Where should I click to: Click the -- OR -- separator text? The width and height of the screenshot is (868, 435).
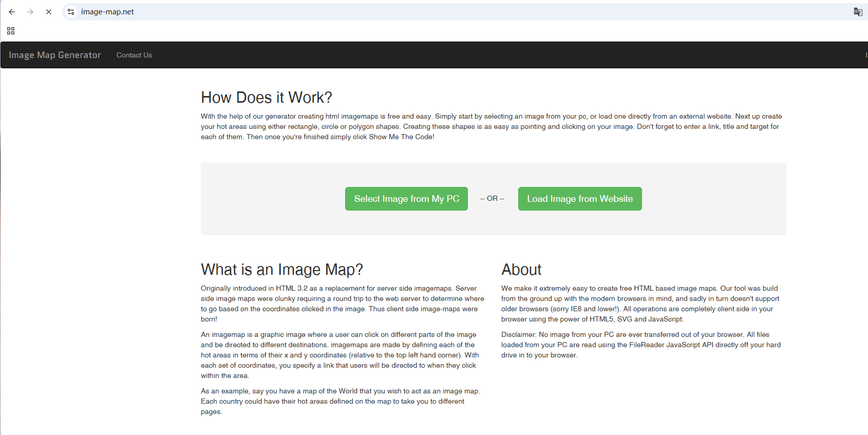[x=492, y=198]
